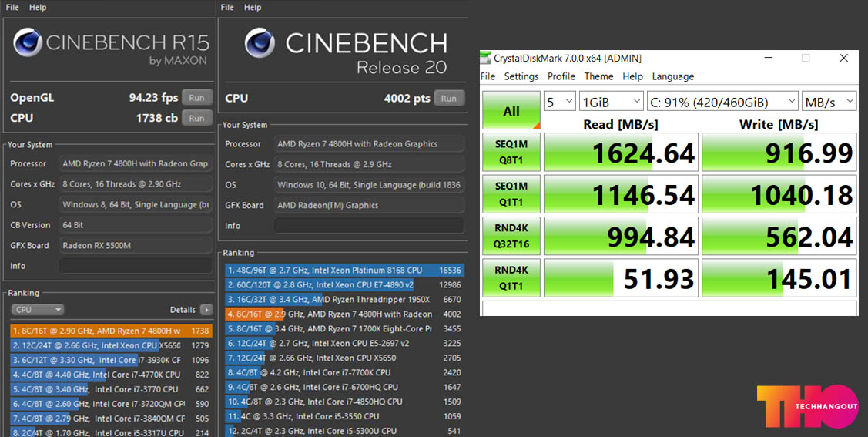Select R20 ranking row Ryzen 7 4800H
This screenshot has width=868, height=437.
[x=344, y=314]
